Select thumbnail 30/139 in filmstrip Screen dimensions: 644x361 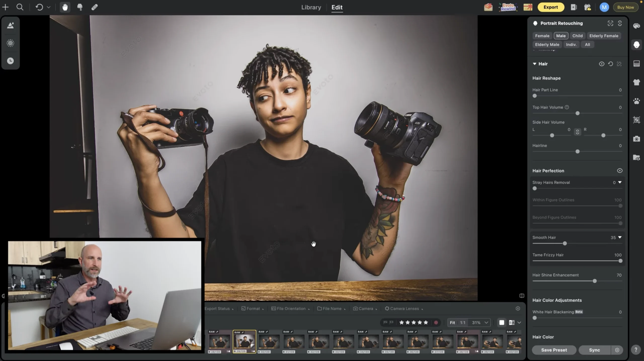pos(269,342)
